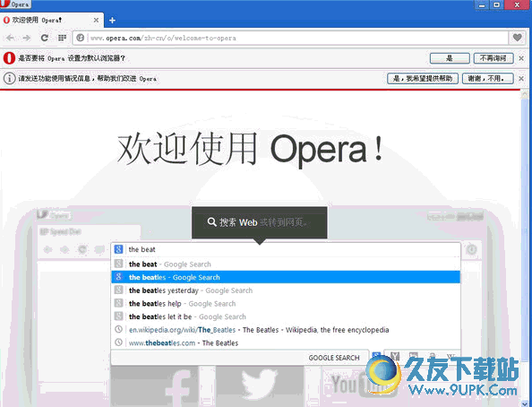This screenshot has width=532, height=407.
Task: Select 'the beatles let it be' suggestion
Action: coord(286,316)
